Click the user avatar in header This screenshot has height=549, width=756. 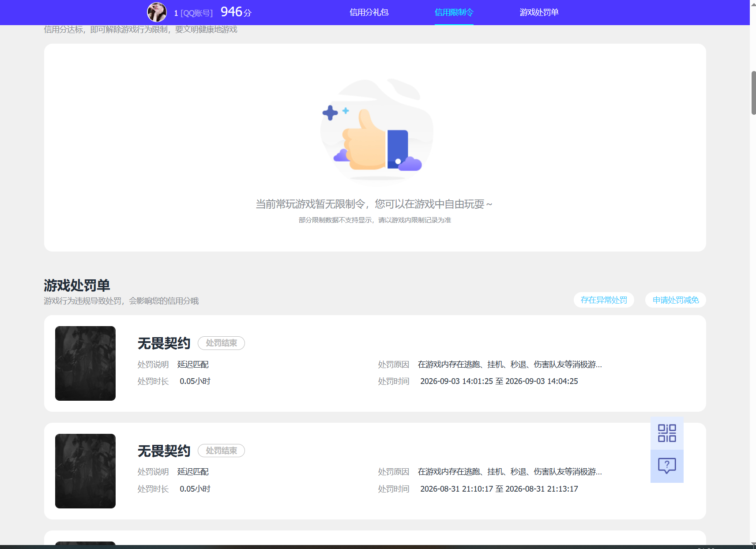pyautogui.click(x=157, y=12)
